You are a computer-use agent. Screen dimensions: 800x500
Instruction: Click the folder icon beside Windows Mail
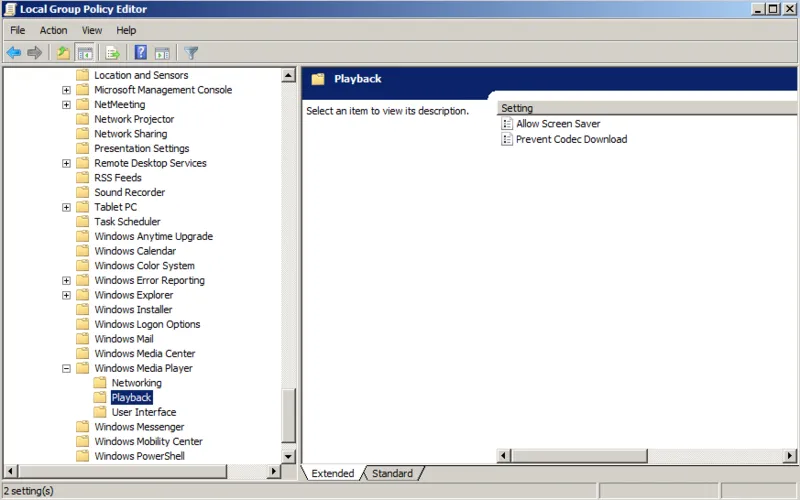(x=82, y=339)
